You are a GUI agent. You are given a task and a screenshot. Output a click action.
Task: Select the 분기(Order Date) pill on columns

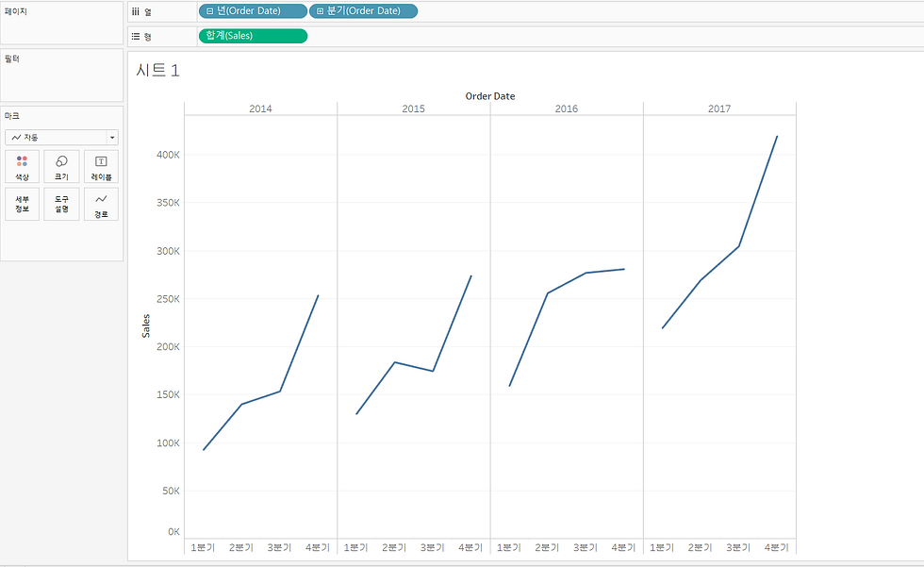pos(363,11)
